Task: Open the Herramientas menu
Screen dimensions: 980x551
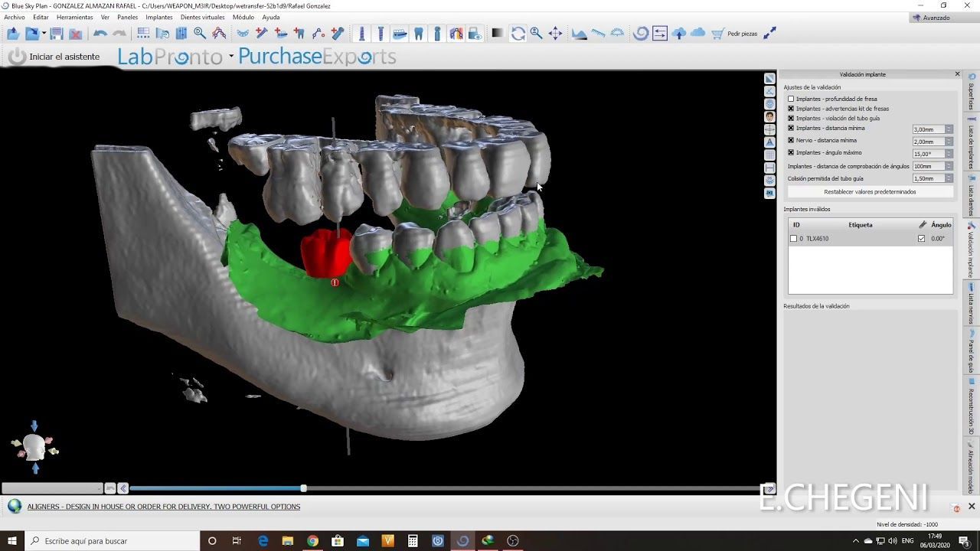Action: point(75,17)
